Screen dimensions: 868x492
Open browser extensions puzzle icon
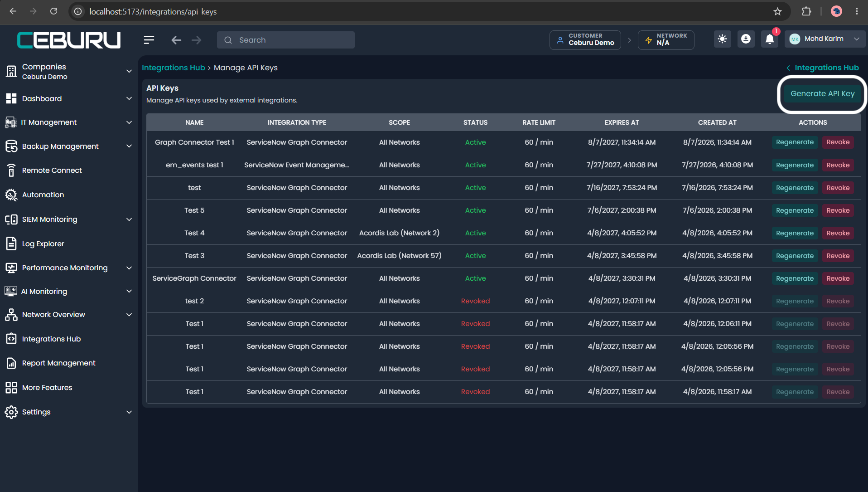806,11
